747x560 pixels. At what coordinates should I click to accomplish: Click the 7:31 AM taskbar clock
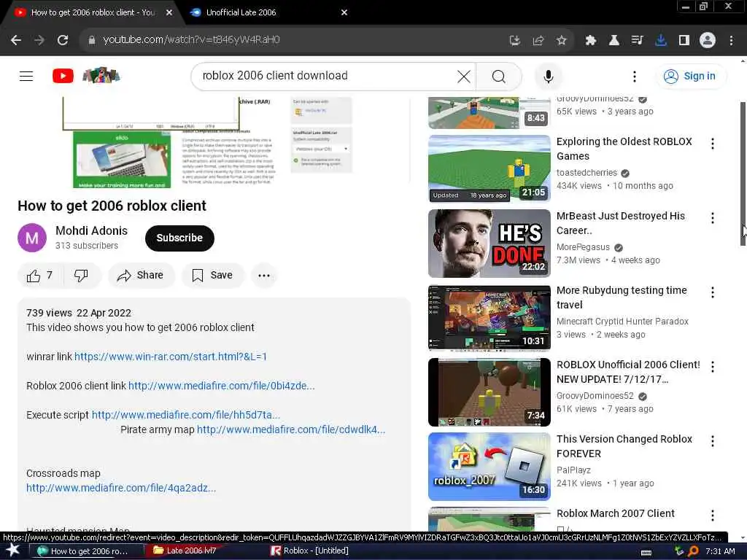720,551
